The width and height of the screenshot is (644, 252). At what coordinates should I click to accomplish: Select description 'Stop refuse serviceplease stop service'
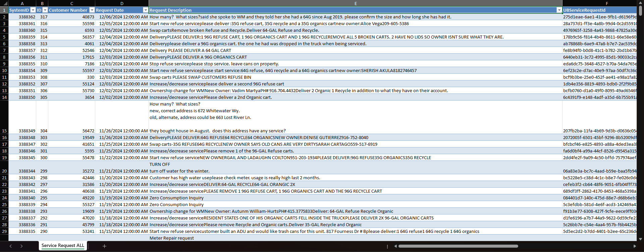[356, 64]
